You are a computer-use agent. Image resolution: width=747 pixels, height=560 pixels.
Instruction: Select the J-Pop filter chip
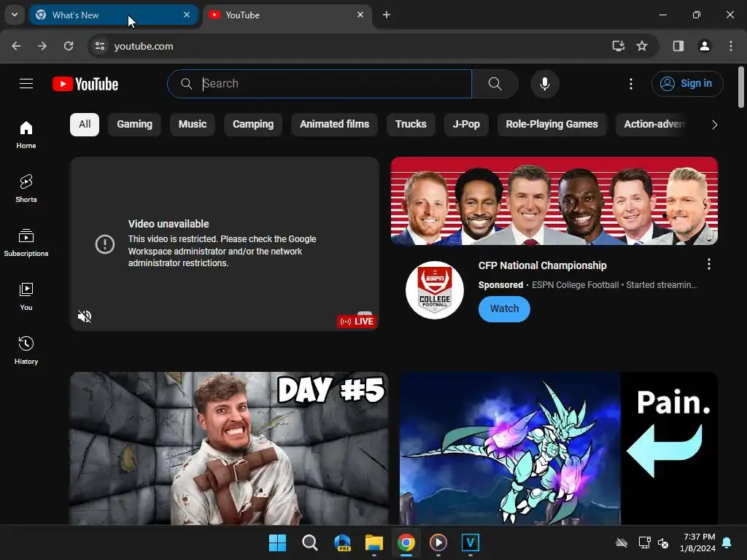466,124
